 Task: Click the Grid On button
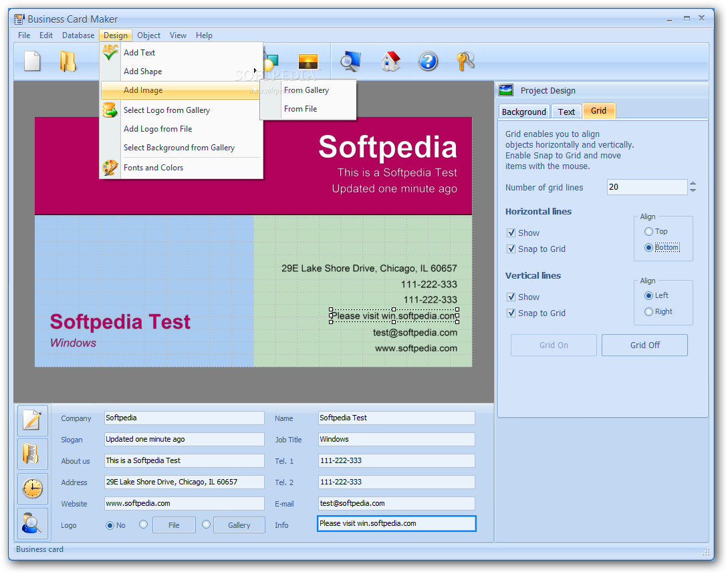coord(554,345)
